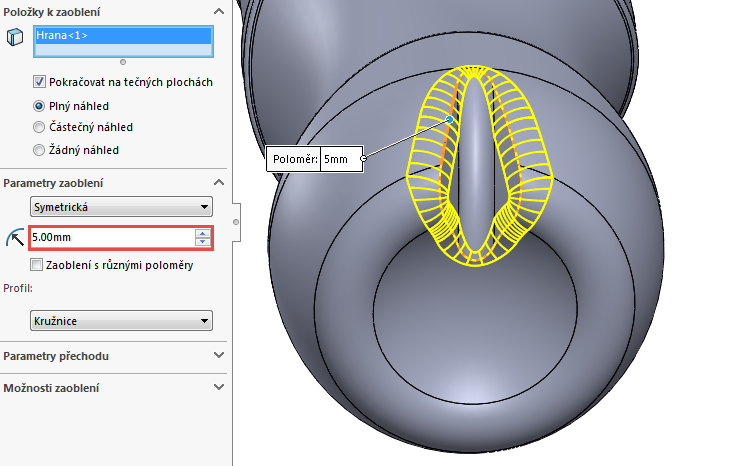This screenshot has width=750, height=466.
Task: Select the Plný náhled radio button
Action: pyautogui.click(x=39, y=106)
